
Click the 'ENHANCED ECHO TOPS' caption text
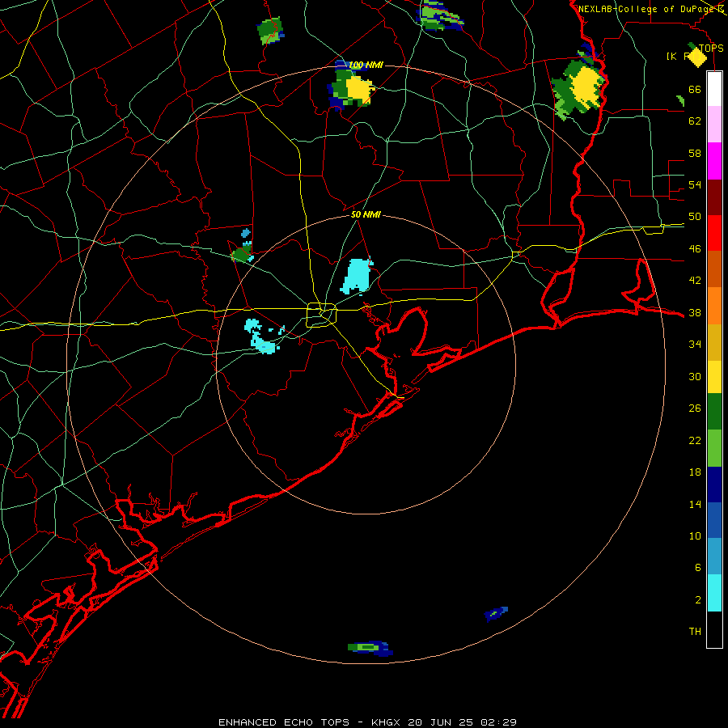tap(284, 722)
